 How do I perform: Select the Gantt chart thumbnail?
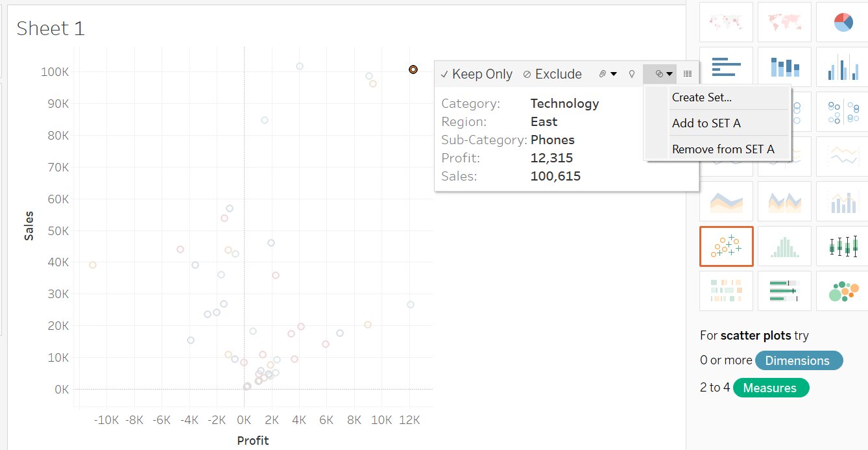tap(726, 291)
